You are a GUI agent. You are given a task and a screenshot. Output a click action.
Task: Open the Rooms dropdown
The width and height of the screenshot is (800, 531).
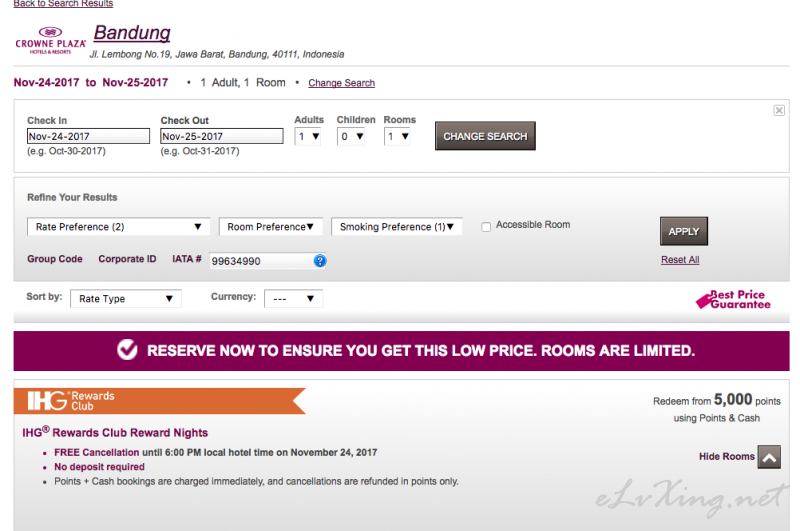click(x=397, y=137)
